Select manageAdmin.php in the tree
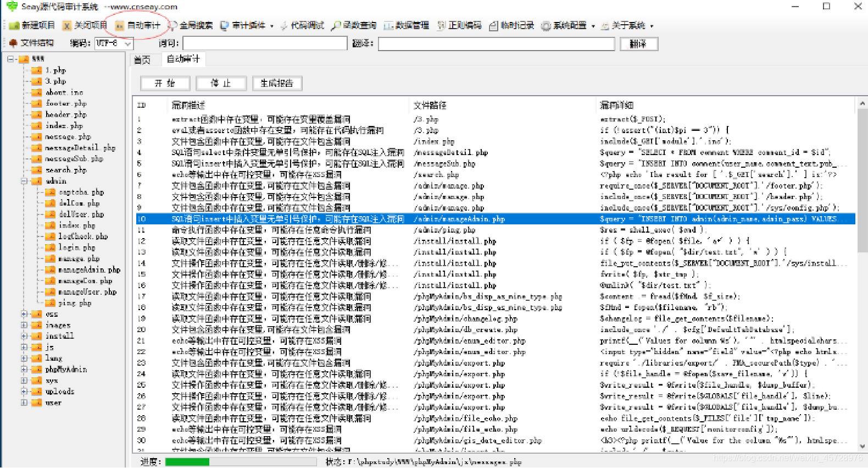 point(90,269)
